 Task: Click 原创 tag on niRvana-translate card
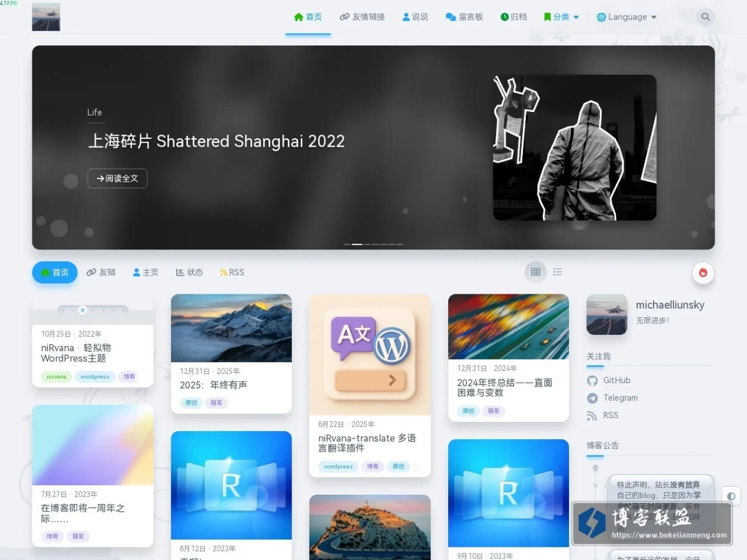point(398,466)
